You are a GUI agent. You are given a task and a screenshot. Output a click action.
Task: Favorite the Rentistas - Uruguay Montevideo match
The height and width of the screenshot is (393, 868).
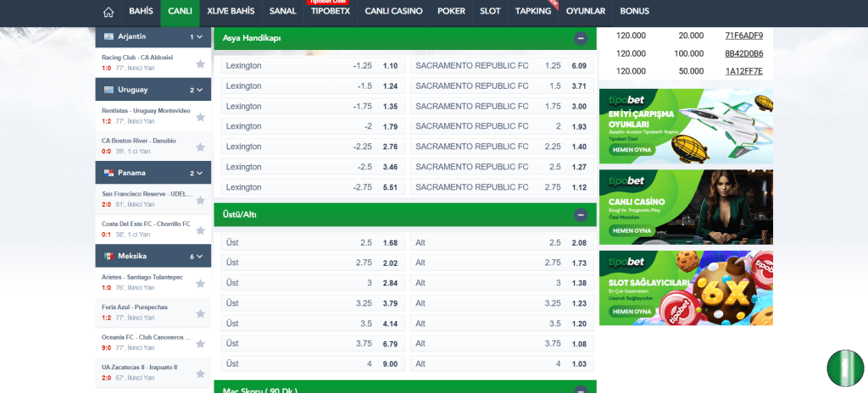tap(200, 116)
